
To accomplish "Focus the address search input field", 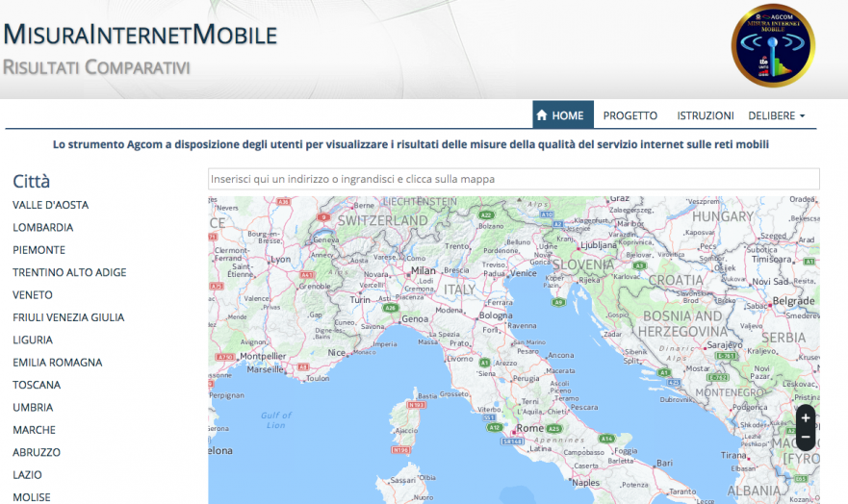I will point(514,179).
